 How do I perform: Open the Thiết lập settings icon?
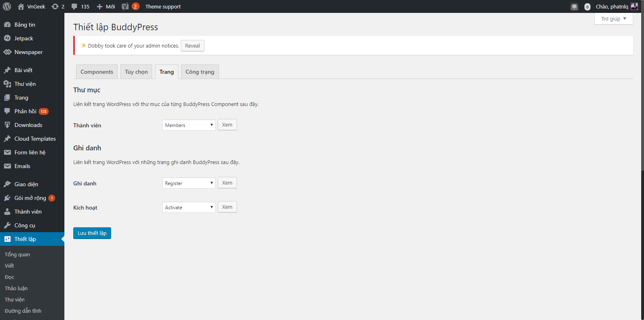[7, 239]
